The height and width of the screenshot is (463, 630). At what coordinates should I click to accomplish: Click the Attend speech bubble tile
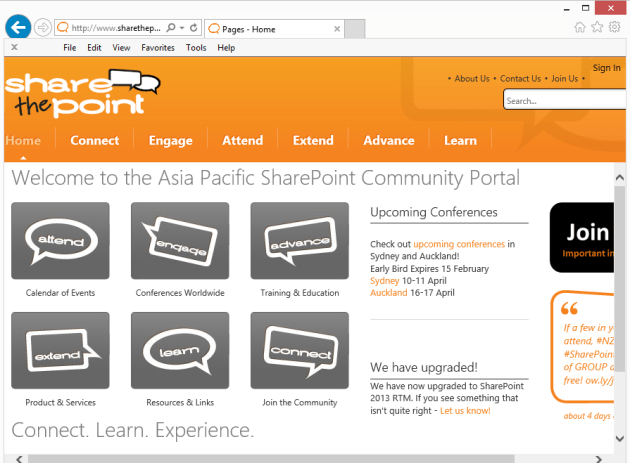click(x=60, y=241)
